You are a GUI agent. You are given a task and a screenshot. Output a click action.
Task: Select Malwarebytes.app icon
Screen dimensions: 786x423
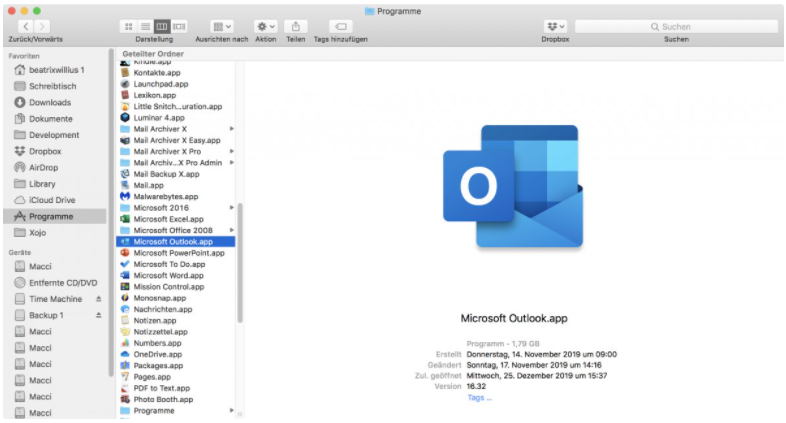pos(125,196)
